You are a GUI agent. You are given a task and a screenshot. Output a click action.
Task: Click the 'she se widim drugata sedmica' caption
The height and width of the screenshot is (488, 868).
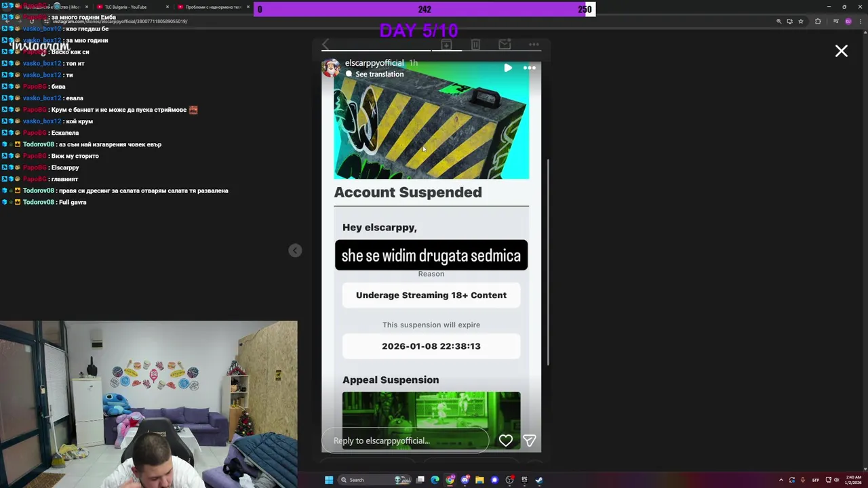tap(431, 256)
